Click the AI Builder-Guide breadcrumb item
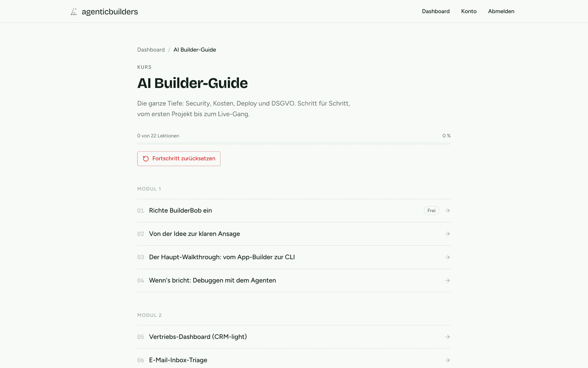The width and height of the screenshot is (588, 368). click(195, 50)
